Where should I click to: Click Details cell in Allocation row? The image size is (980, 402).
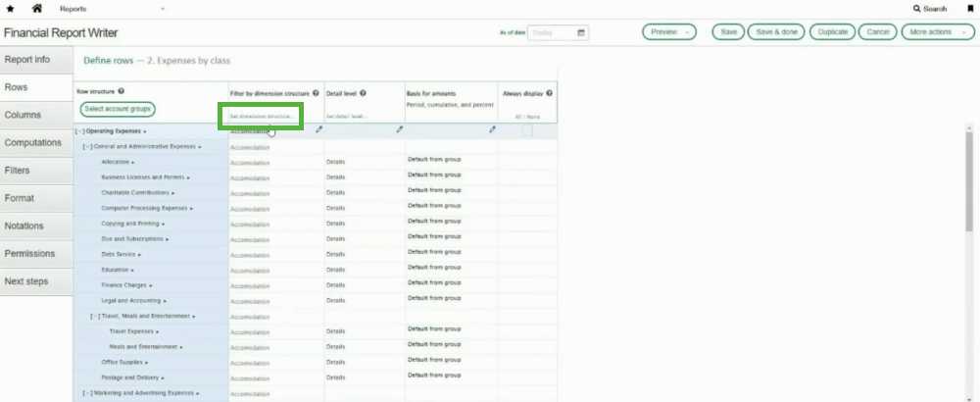pyautogui.click(x=335, y=162)
